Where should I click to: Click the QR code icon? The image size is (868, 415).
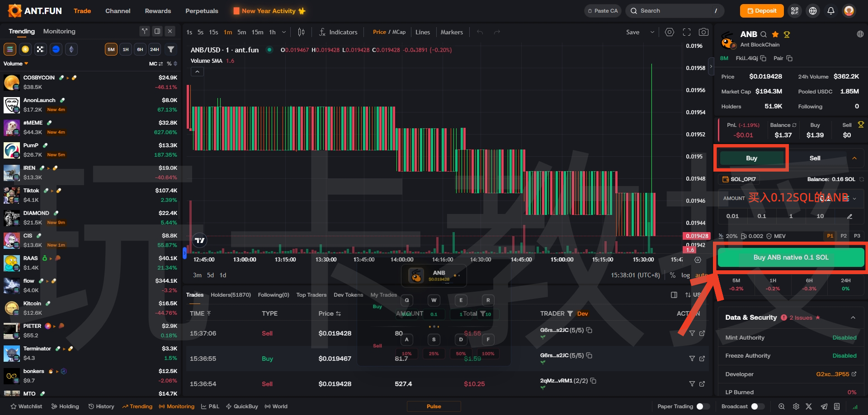[x=795, y=11]
